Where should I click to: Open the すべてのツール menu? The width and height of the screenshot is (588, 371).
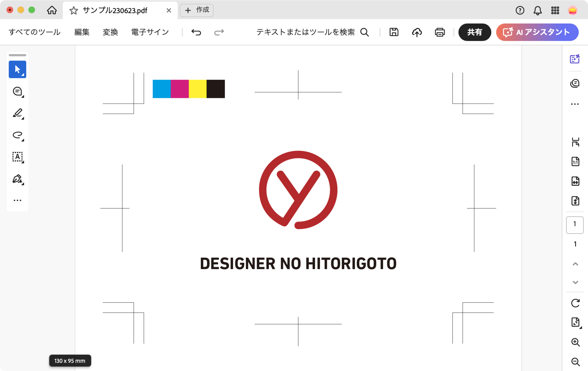34,32
